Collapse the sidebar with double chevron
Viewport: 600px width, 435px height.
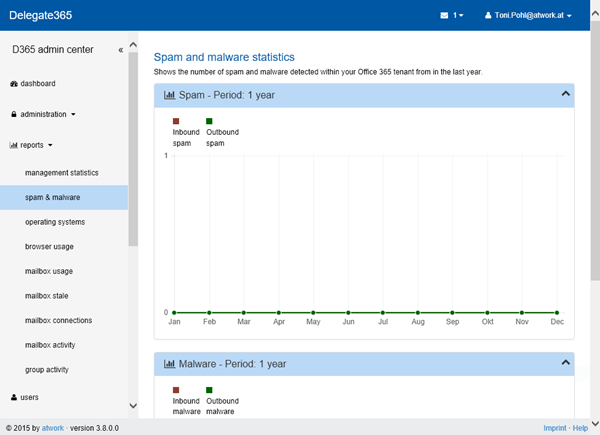click(121, 49)
